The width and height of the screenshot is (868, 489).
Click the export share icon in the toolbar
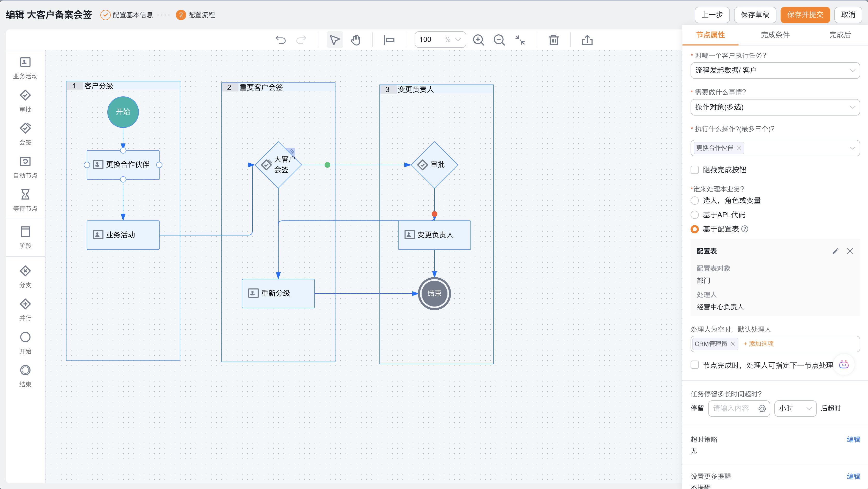coord(587,40)
